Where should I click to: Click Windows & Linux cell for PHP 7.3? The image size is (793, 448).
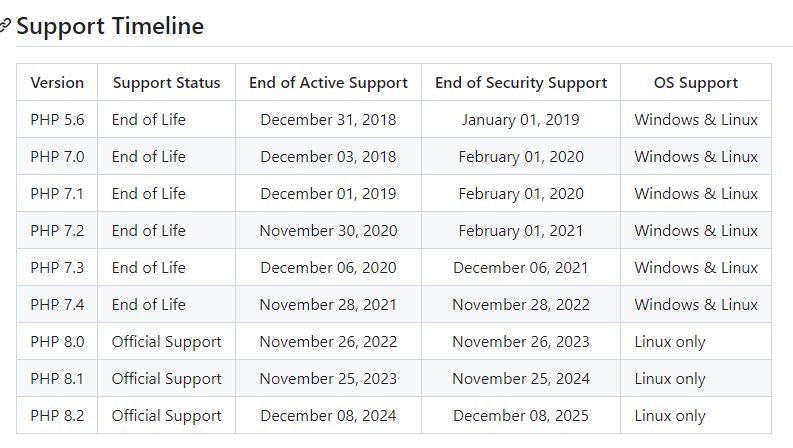pos(696,268)
